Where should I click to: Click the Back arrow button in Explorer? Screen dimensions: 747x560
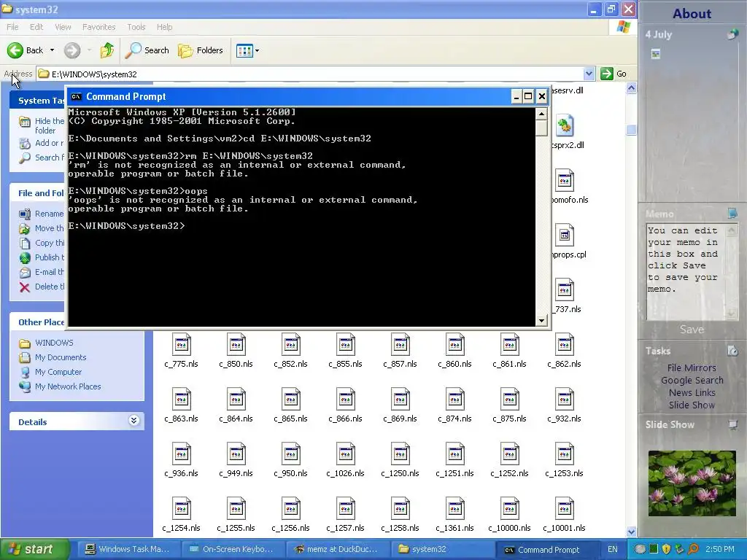(16, 50)
